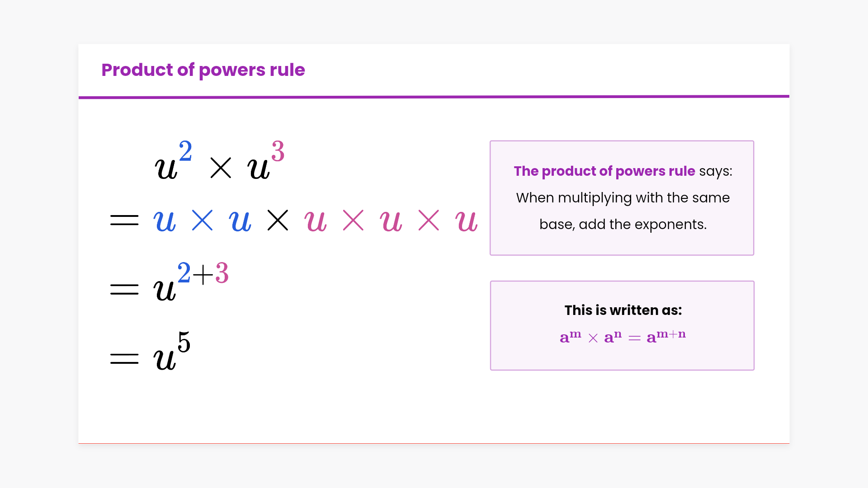Click the bold purple "The product of powers rule" text
Viewport: 868px width, 488px height.
[x=604, y=171]
